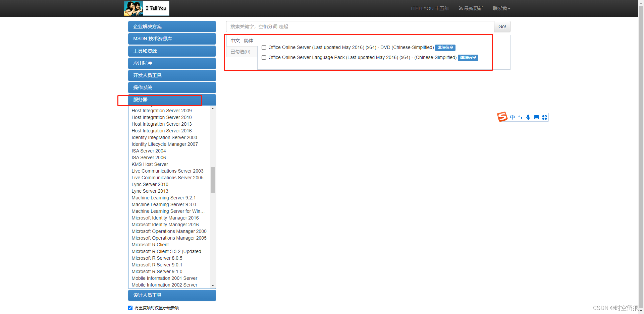
Task: Toggle the Sogou 中 Chinese/English mode icon
Action: pyautogui.click(x=512, y=117)
